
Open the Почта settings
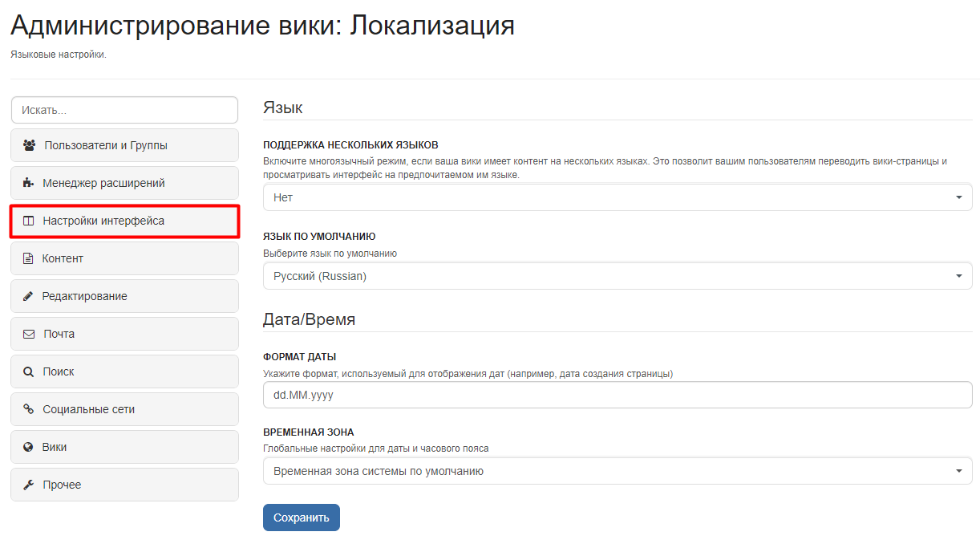[x=124, y=334]
